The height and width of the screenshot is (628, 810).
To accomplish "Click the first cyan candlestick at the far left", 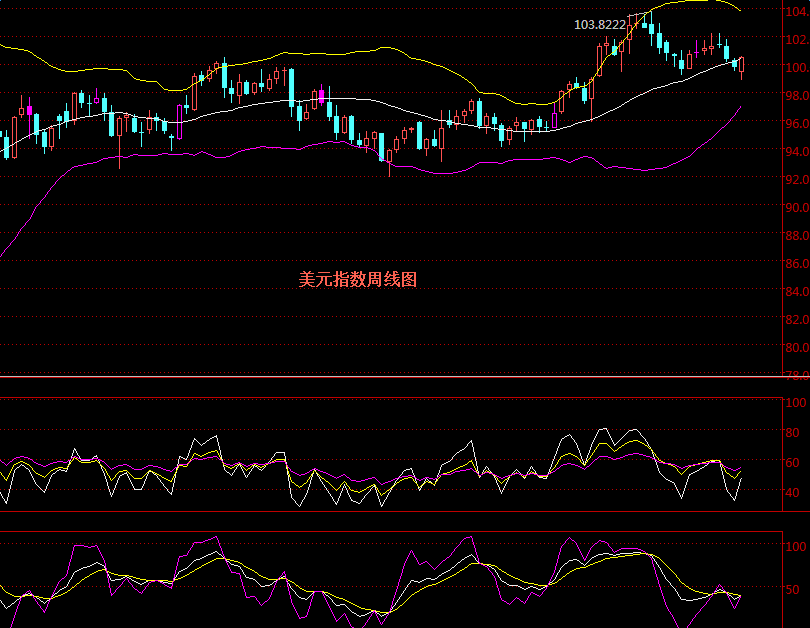I will point(7,147).
